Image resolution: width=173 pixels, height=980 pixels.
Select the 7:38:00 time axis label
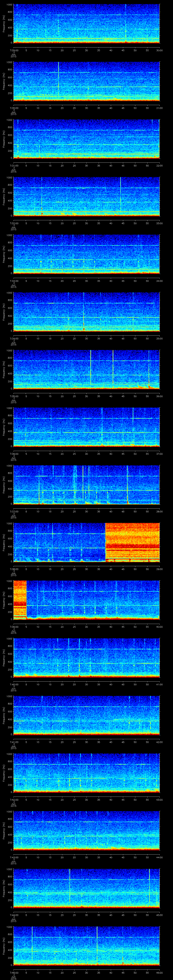pyautogui.click(x=13, y=569)
